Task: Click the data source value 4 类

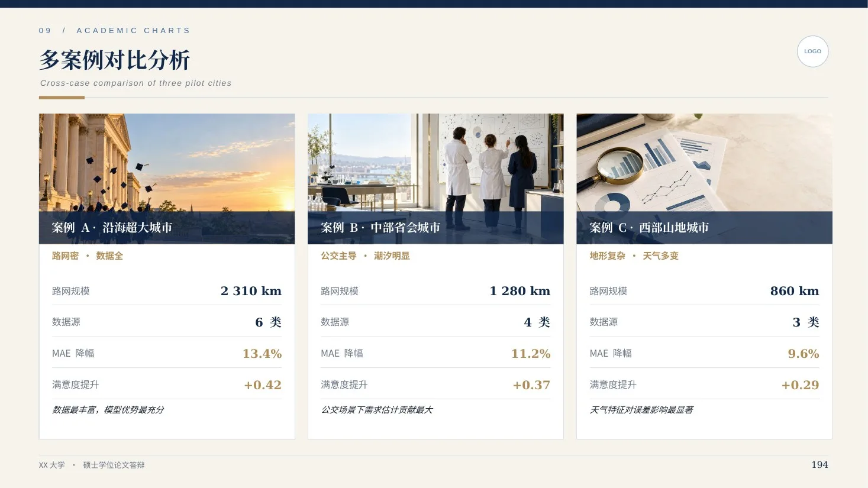Action: (x=537, y=322)
